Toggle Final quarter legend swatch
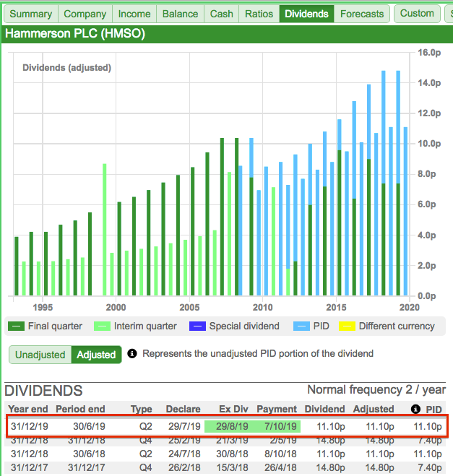The height and width of the screenshot is (476, 453). 16,326
